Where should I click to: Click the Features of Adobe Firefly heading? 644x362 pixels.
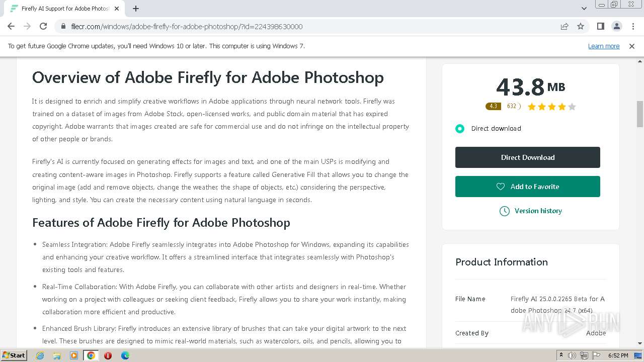pyautogui.click(x=161, y=223)
